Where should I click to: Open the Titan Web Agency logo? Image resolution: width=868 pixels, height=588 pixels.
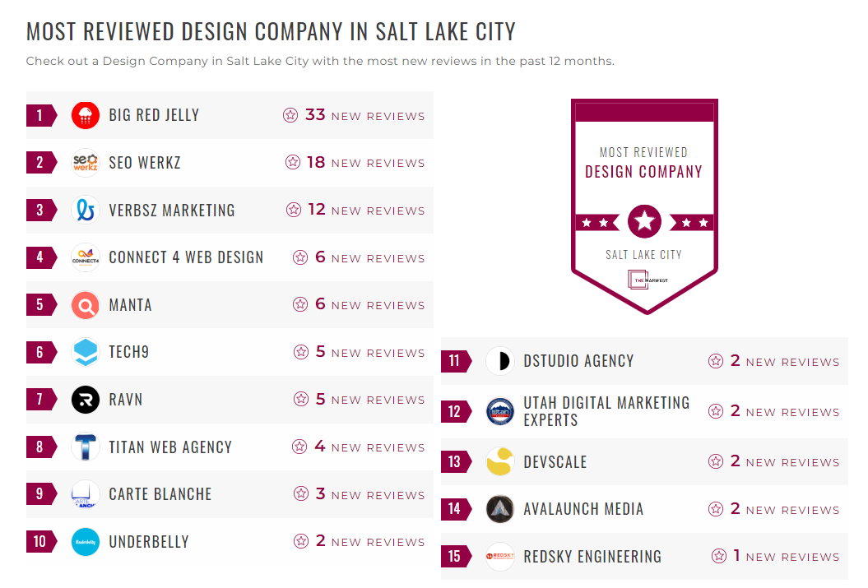(x=85, y=447)
